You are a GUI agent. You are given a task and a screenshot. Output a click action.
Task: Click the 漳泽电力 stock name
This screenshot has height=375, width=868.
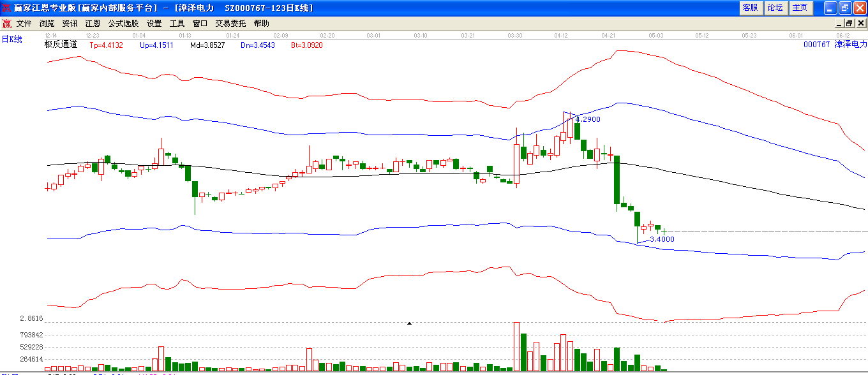(x=851, y=45)
